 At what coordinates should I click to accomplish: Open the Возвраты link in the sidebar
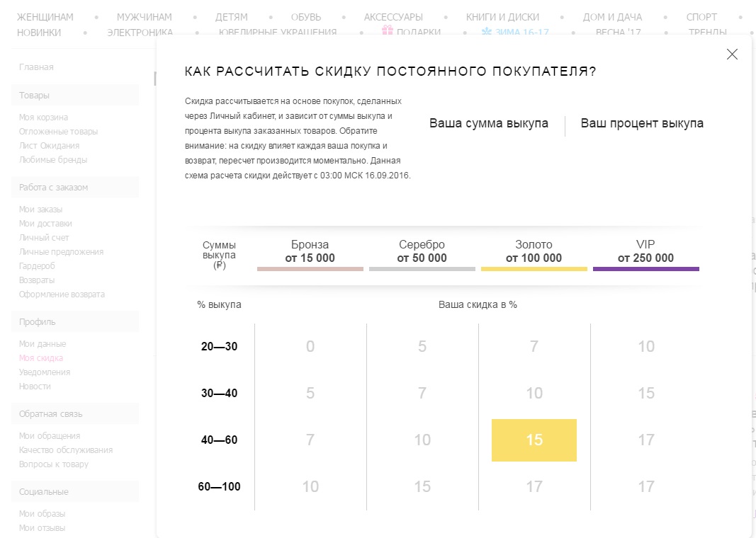(x=37, y=280)
